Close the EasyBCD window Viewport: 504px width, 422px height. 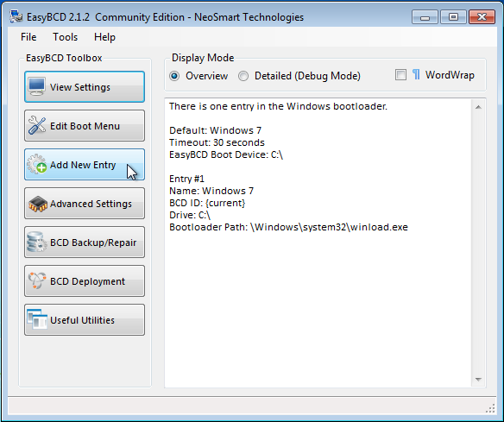click(482, 17)
